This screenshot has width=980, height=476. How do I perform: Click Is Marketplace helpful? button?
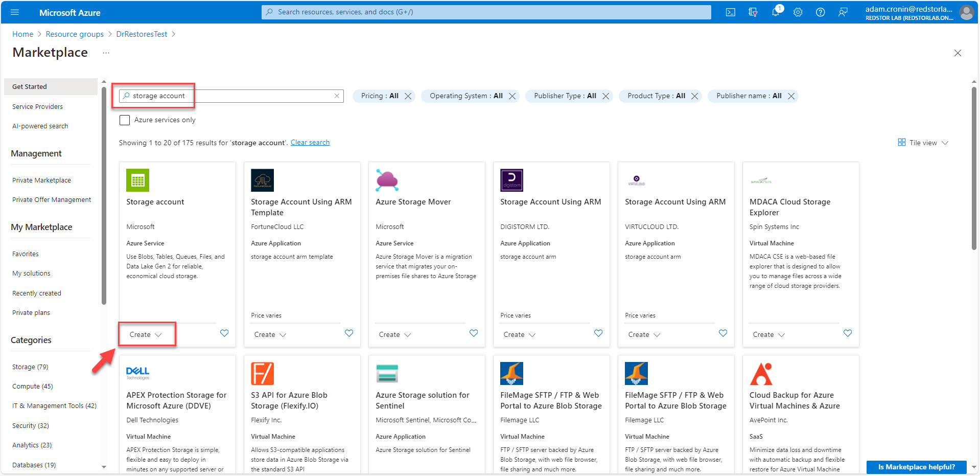(x=917, y=467)
